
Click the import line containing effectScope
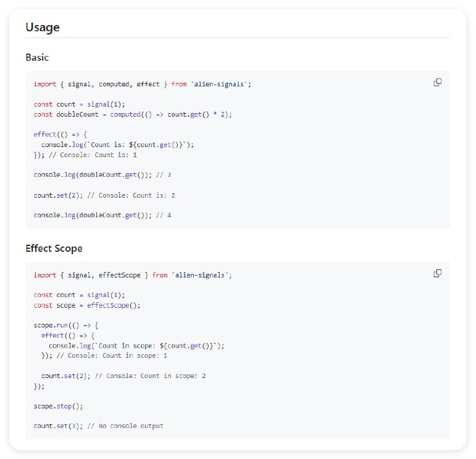[x=132, y=275]
